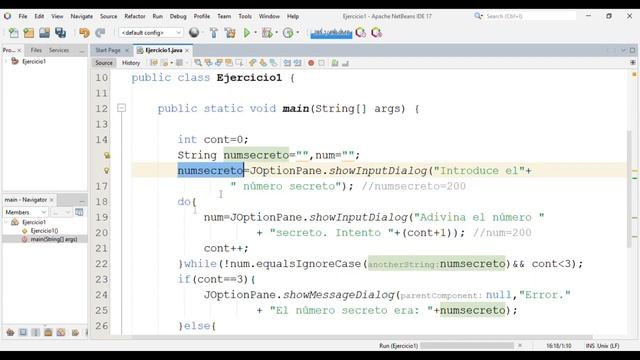Toggle sixth filter button at Navigator bottom

coord(75,332)
